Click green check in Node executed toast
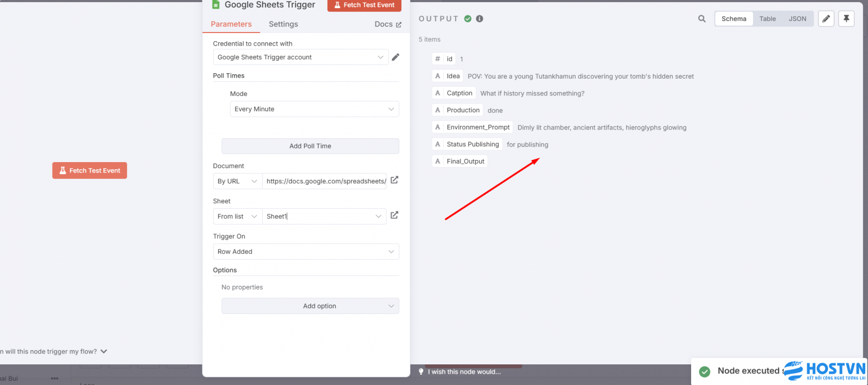This screenshot has height=385, width=868. [x=705, y=371]
